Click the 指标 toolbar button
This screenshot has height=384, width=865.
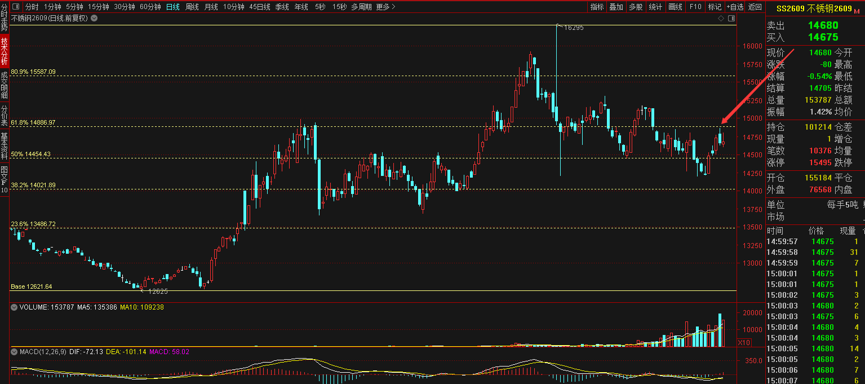(x=597, y=7)
